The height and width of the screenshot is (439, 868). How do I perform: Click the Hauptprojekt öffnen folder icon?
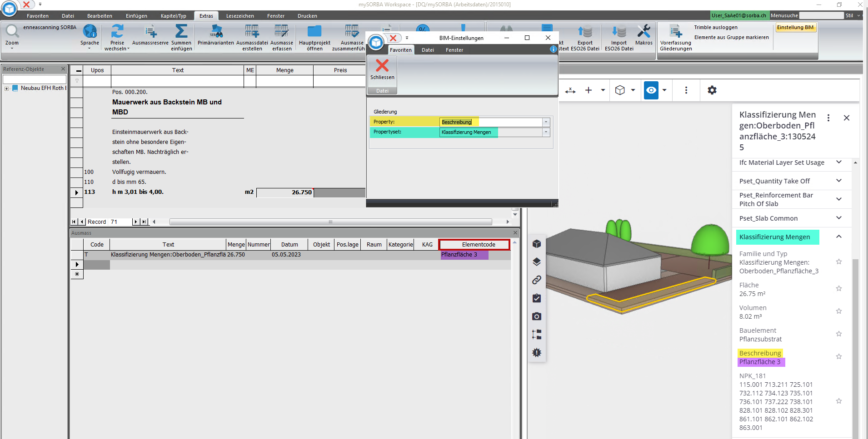coord(314,32)
